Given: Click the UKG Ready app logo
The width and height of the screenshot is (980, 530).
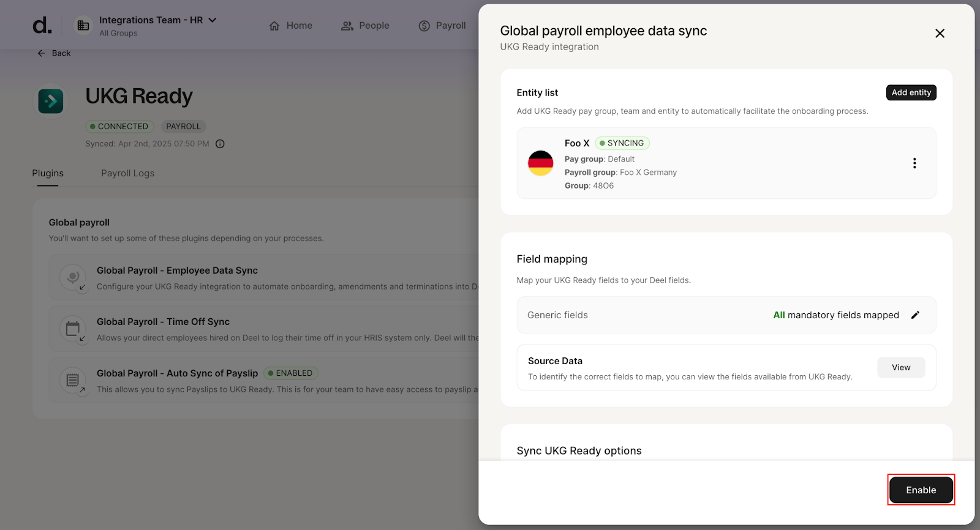Looking at the screenshot, I should [51, 100].
